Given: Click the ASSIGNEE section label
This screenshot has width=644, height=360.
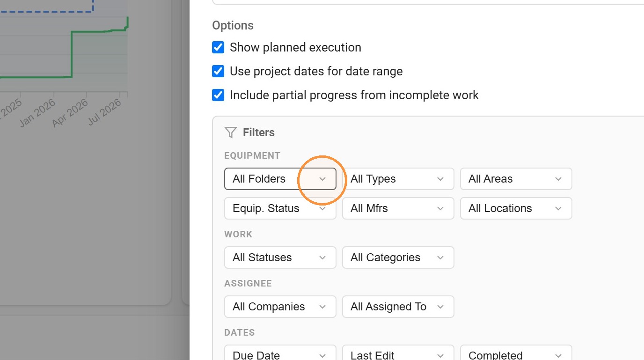Looking at the screenshot, I should (x=248, y=283).
